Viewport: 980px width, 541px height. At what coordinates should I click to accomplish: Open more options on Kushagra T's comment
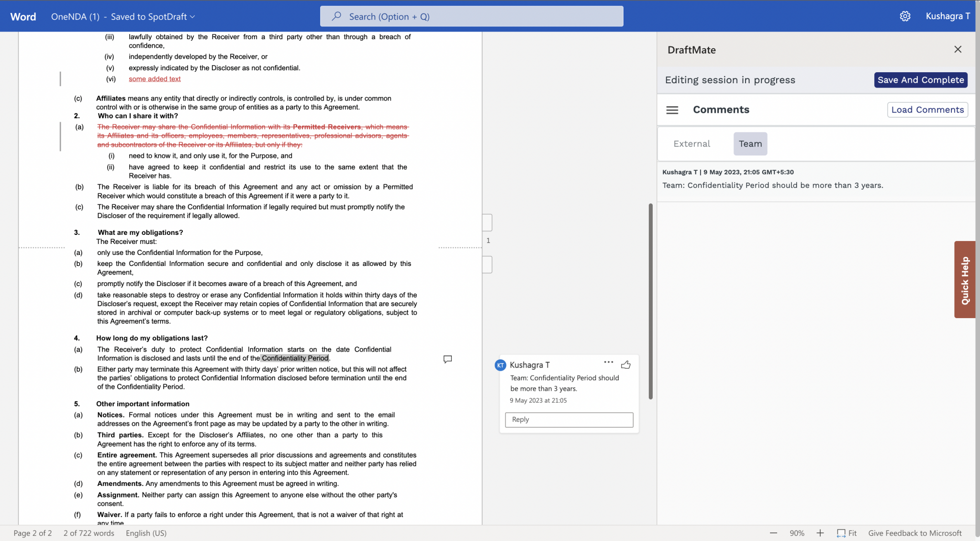(608, 363)
